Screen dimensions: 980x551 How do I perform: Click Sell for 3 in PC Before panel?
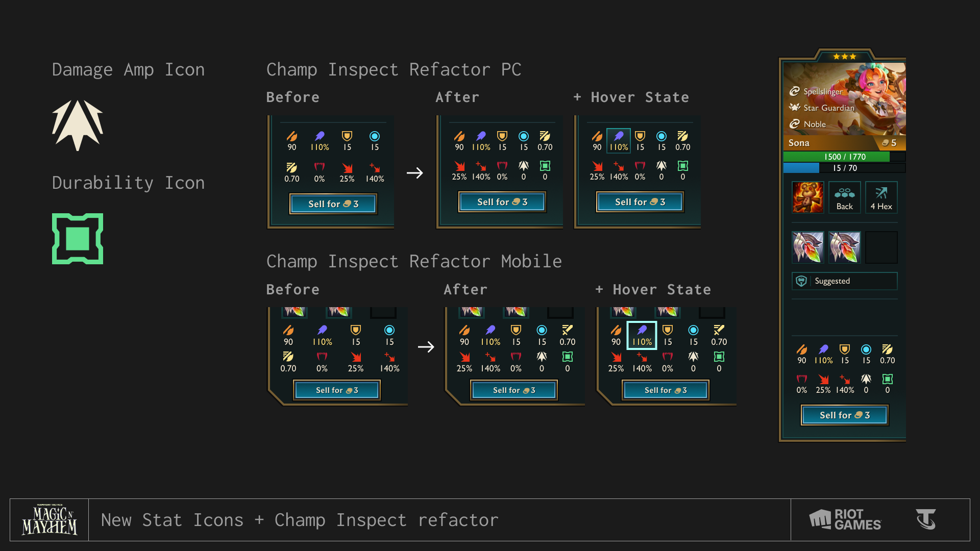coord(333,204)
